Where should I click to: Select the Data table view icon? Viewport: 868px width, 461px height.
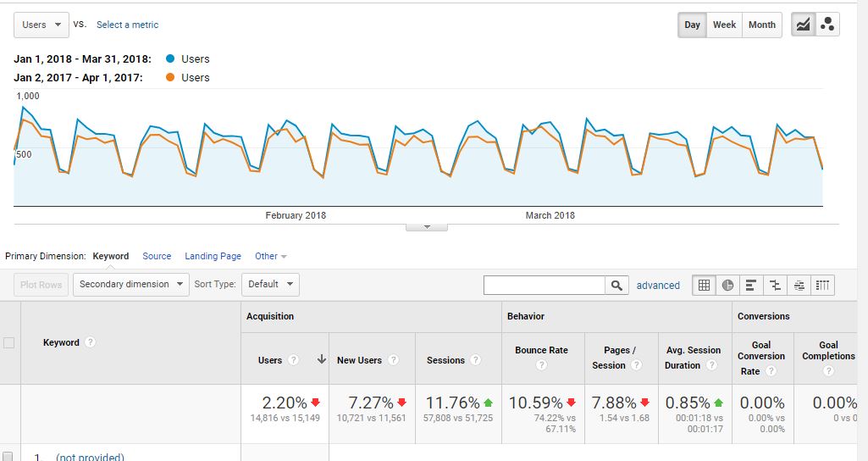tap(705, 286)
